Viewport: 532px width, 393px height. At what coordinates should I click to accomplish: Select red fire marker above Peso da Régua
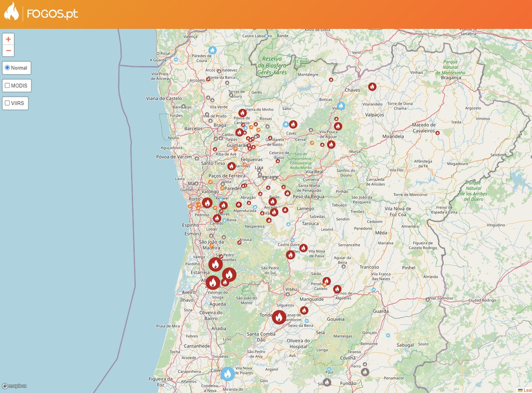pyautogui.click(x=287, y=193)
